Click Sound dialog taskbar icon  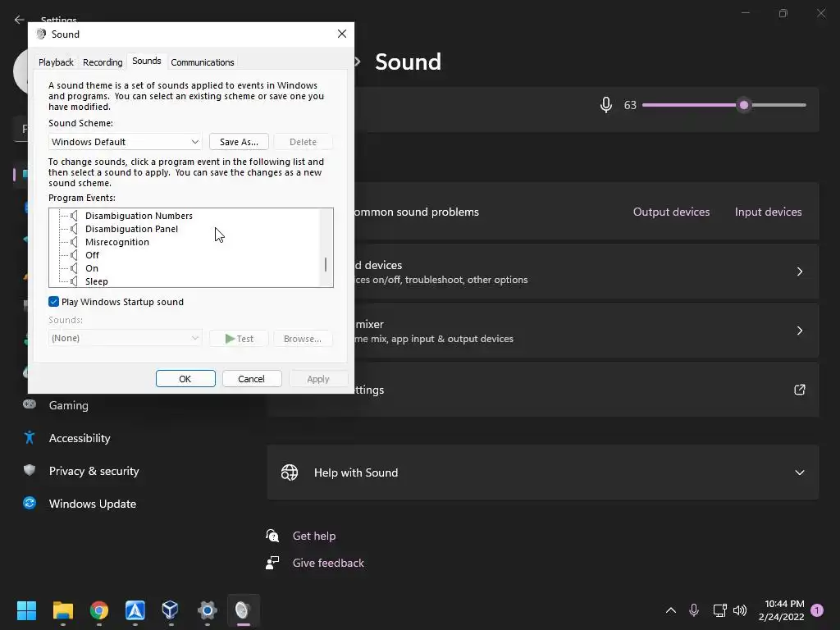click(x=243, y=610)
